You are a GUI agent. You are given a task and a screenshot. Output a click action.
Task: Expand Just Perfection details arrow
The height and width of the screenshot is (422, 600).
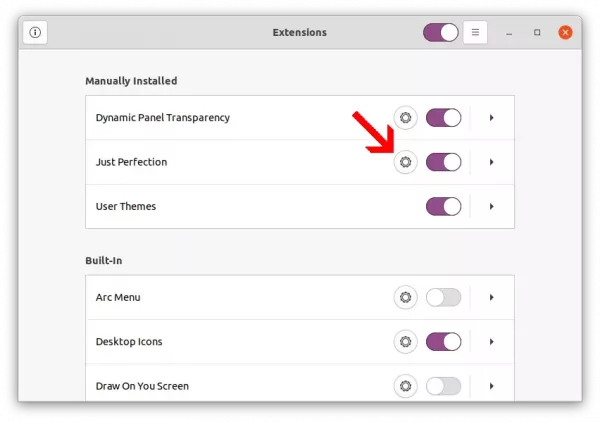tap(492, 162)
